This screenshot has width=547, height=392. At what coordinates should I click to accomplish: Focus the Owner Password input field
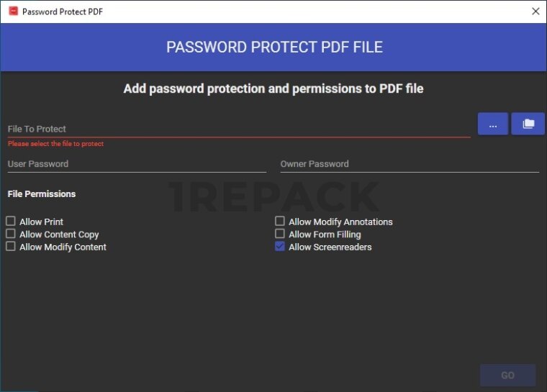409,164
